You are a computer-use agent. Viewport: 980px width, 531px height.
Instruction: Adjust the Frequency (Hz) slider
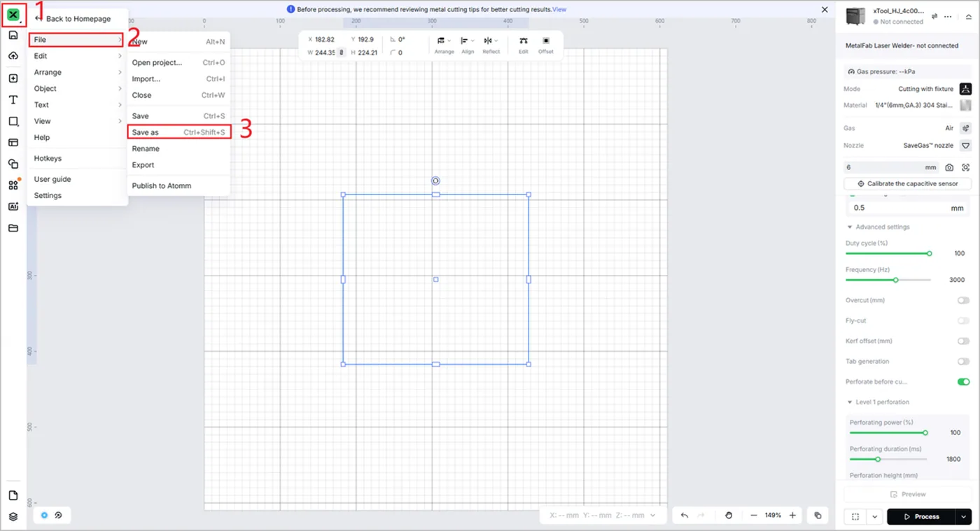[888, 280]
